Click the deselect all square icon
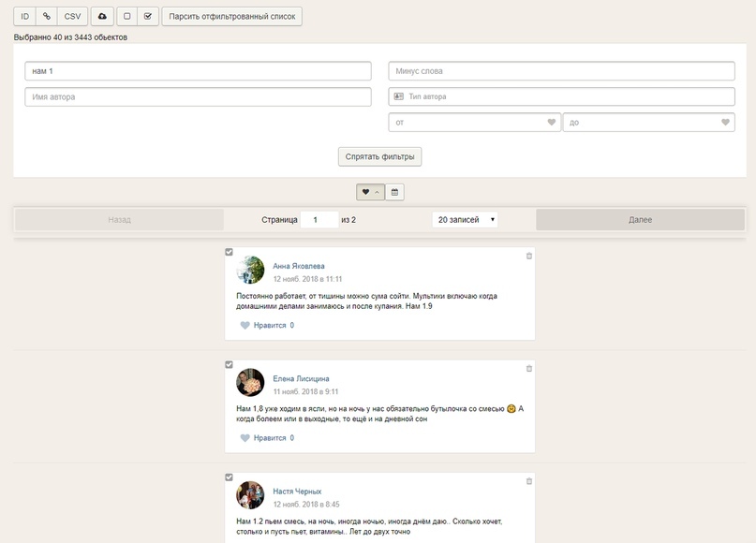The image size is (756, 543). pyautogui.click(x=126, y=16)
